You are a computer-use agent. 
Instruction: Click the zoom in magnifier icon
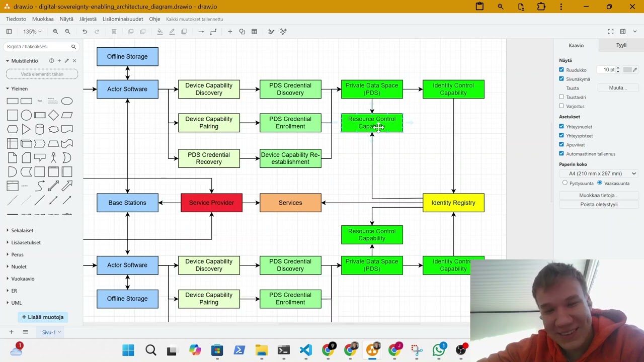(x=55, y=32)
